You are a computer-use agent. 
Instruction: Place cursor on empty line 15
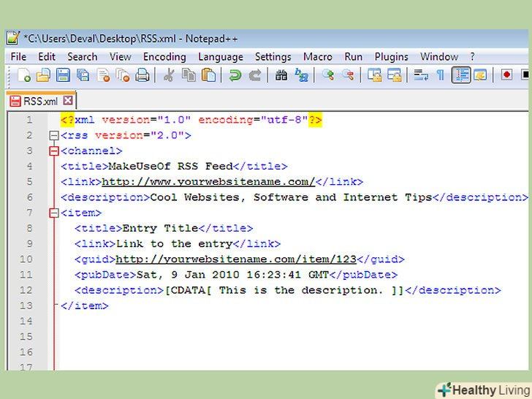pos(294,337)
